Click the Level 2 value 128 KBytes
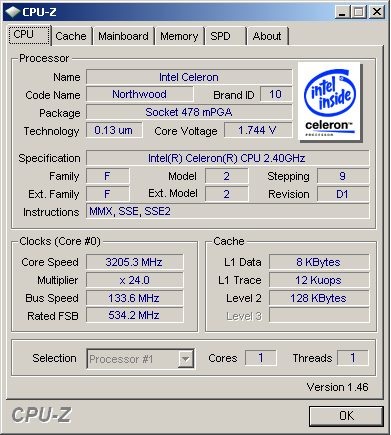 [x=319, y=298]
